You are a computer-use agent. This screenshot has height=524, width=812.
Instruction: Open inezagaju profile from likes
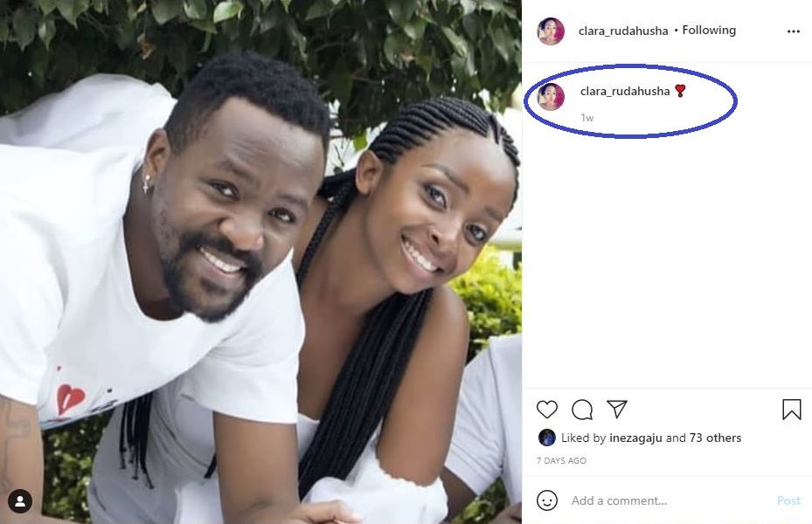point(635,438)
